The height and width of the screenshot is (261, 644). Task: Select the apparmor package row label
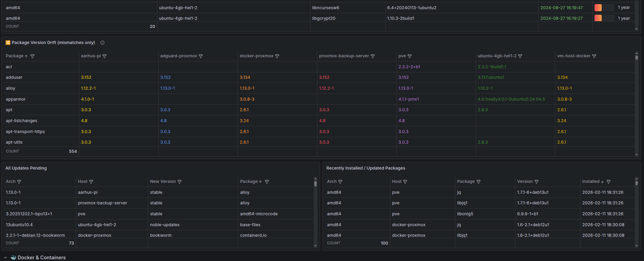tap(16, 99)
